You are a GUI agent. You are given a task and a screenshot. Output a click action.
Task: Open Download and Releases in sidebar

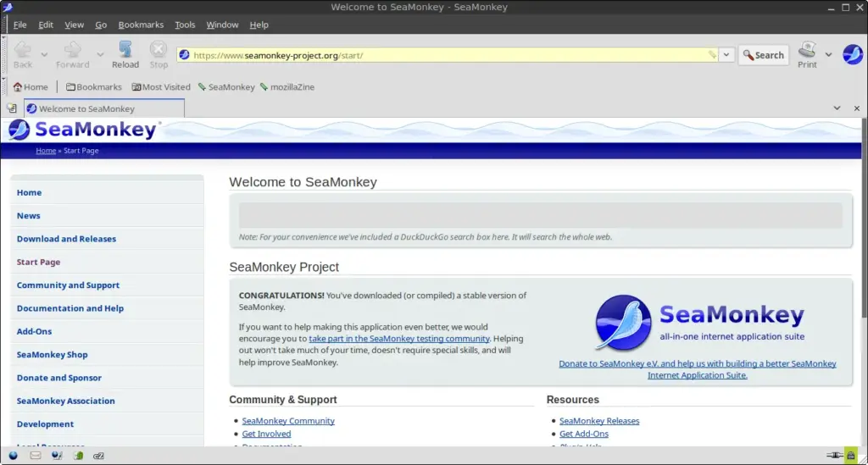pyautogui.click(x=66, y=239)
